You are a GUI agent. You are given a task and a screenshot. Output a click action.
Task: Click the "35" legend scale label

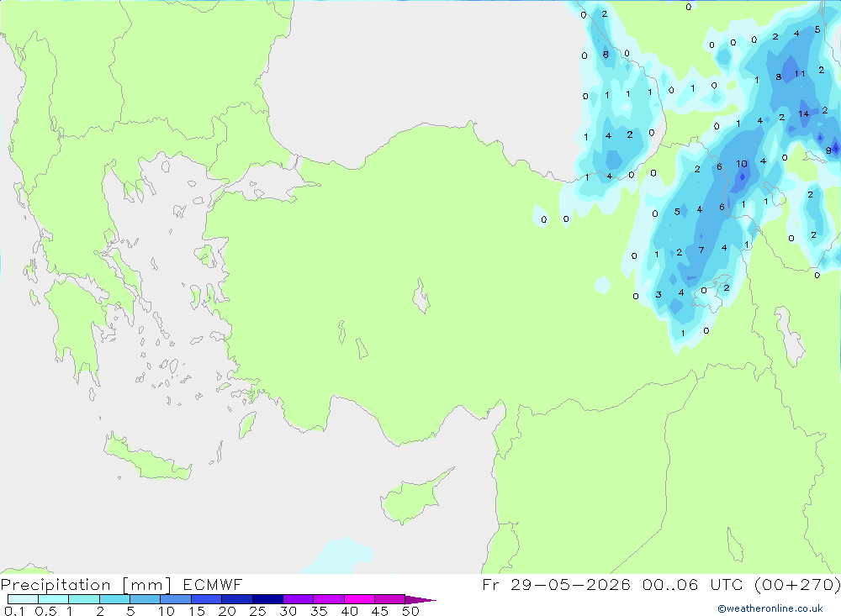319,611
